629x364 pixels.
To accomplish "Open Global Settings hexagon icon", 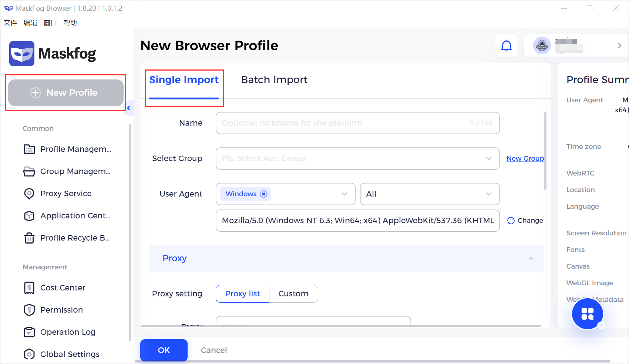I will 29,354.
